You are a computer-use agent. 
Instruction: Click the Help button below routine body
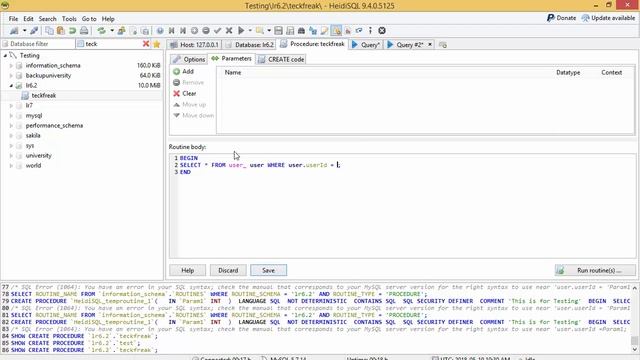tap(187, 270)
